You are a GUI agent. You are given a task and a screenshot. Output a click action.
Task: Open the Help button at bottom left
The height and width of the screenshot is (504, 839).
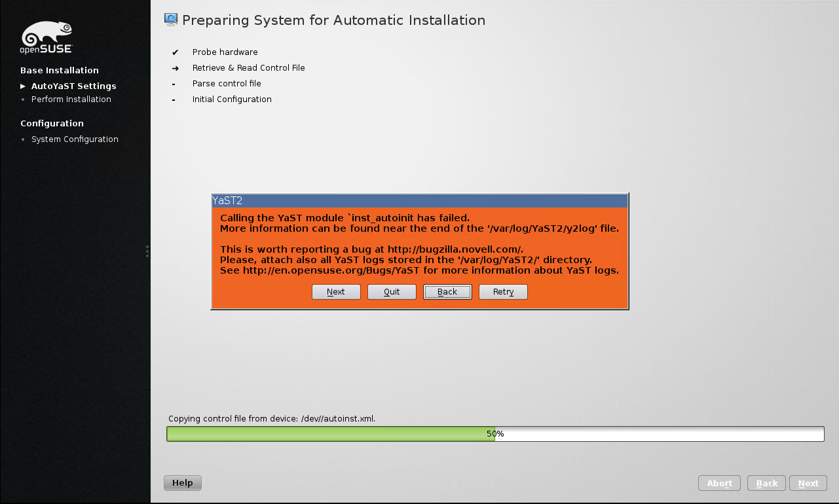pyautogui.click(x=183, y=483)
